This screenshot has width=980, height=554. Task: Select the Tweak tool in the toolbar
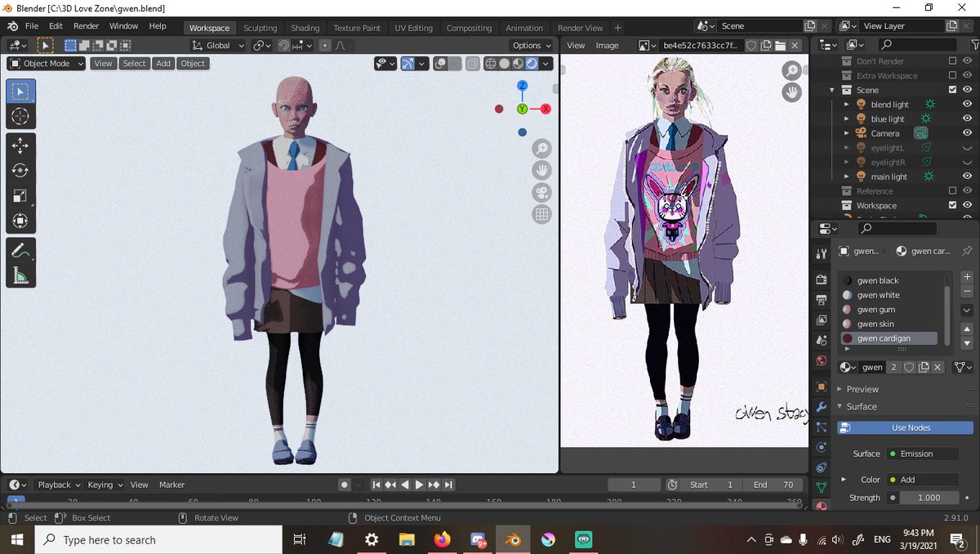(20, 92)
